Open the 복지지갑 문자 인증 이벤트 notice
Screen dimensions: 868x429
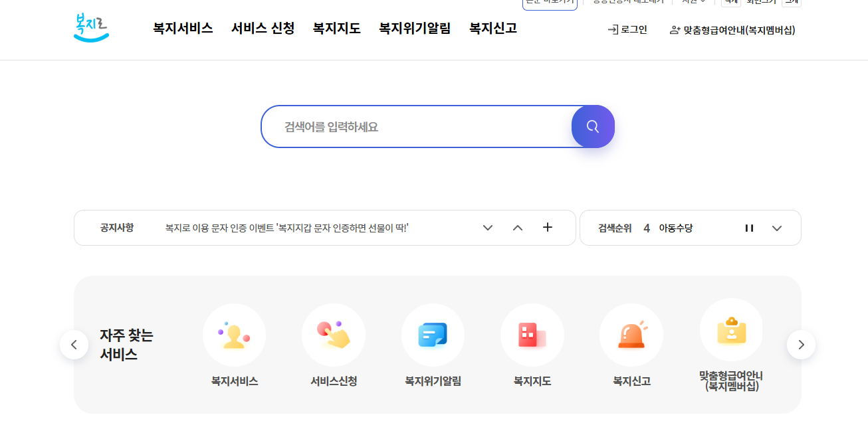[x=286, y=228]
